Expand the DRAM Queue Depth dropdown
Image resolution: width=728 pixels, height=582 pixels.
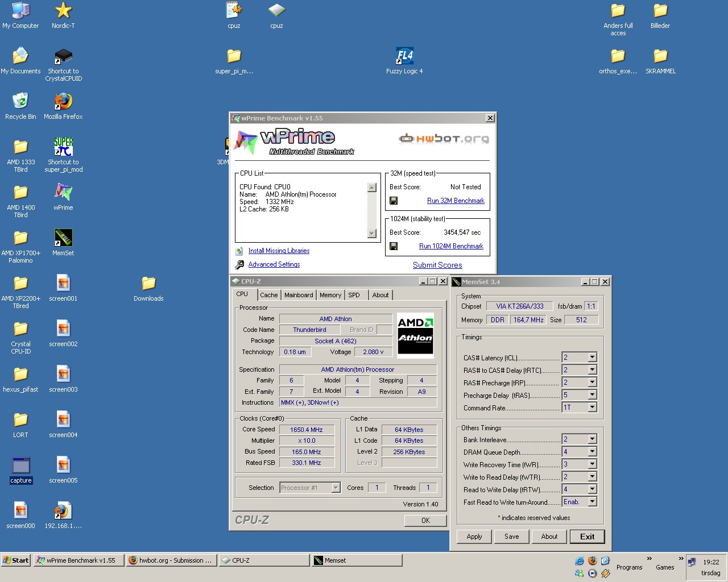coord(592,452)
